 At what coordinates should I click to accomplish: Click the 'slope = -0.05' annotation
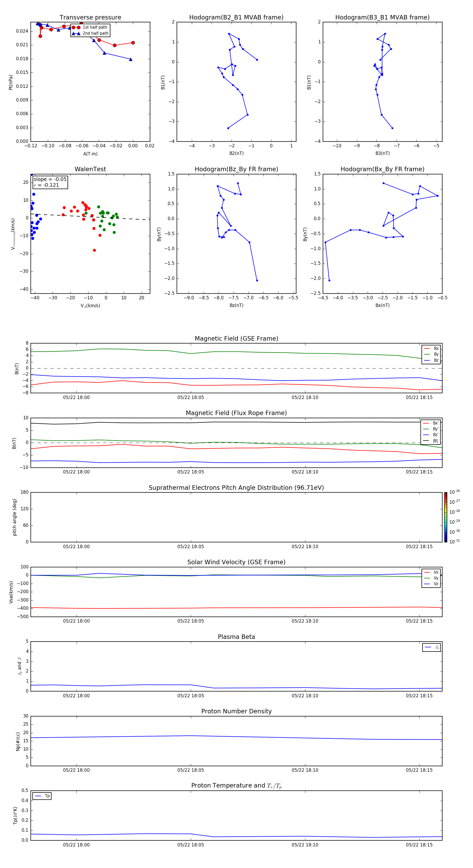click(50, 179)
